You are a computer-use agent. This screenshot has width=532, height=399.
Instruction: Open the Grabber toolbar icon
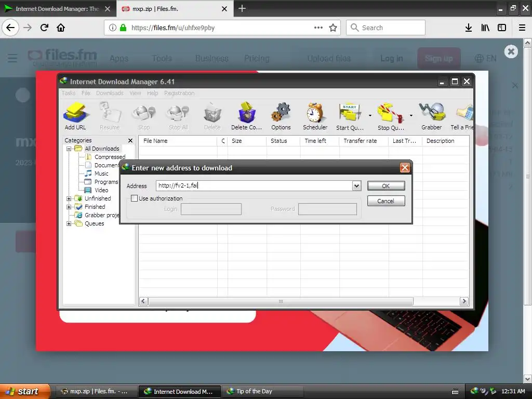tap(432, 116)
